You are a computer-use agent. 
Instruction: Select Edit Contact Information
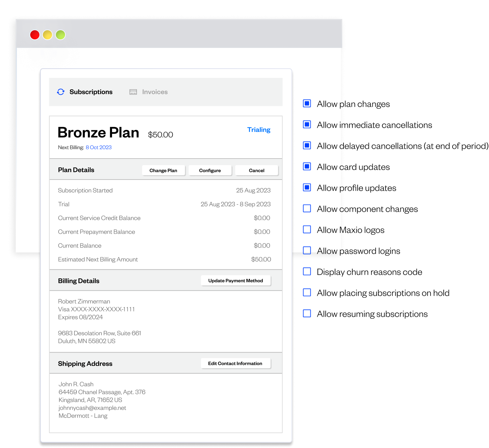point(235,363)
